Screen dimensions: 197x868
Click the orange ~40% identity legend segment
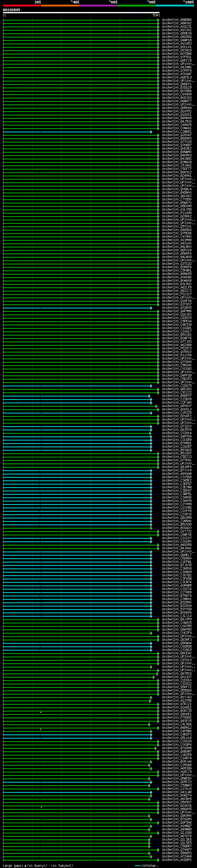click(60, 6)
